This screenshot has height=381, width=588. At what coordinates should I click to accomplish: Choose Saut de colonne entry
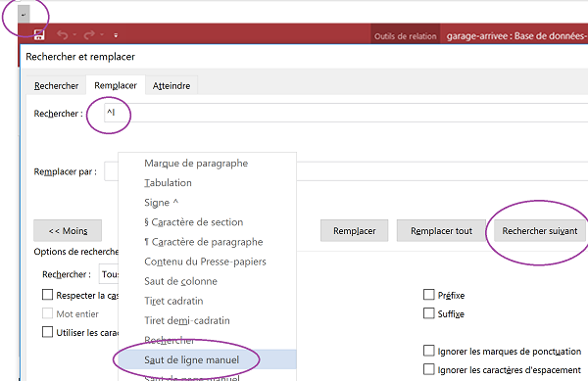tap(208, 281)
